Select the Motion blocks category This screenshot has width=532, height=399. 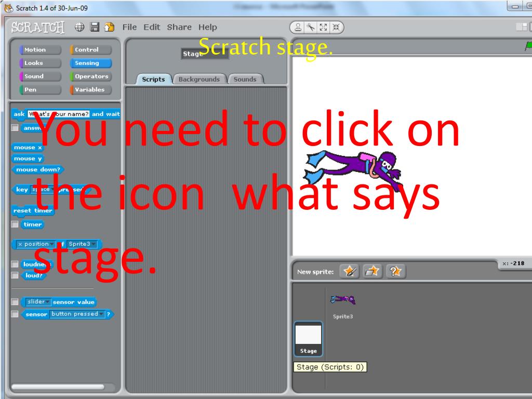pos(41,49)
